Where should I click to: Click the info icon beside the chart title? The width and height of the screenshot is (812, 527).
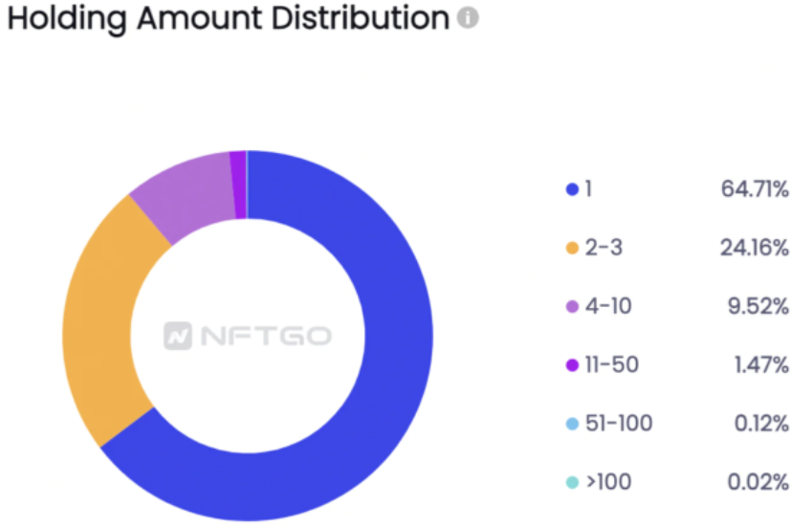[x=467, y=19]
